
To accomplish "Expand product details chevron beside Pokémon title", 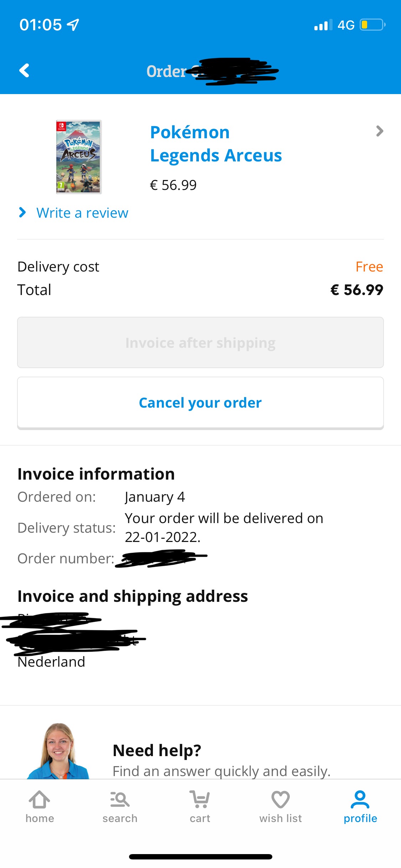I will coord(380,131).
